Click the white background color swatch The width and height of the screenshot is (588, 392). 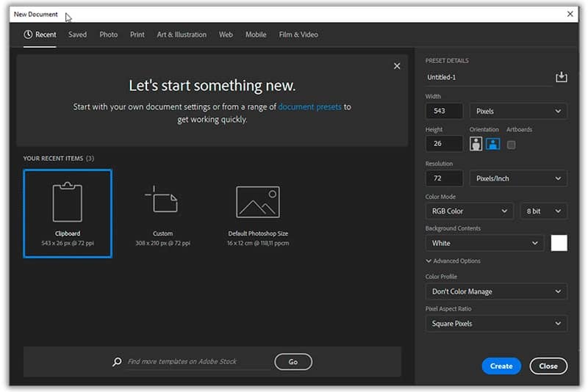click(559, 243)
